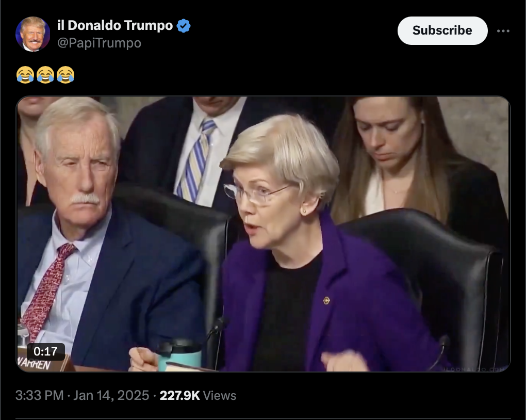Open the three-dot more options menu

tap(503, 31)
